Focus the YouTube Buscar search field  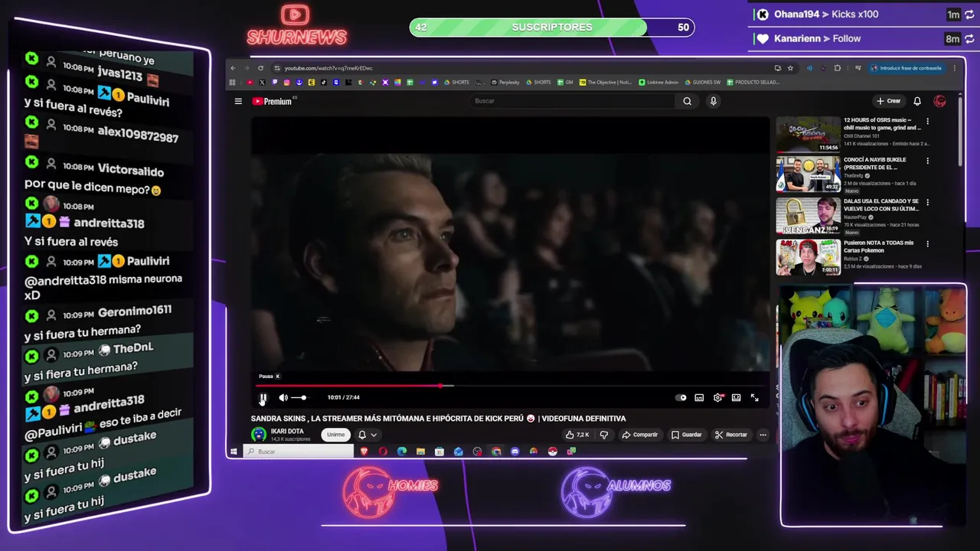pos(574,101)
